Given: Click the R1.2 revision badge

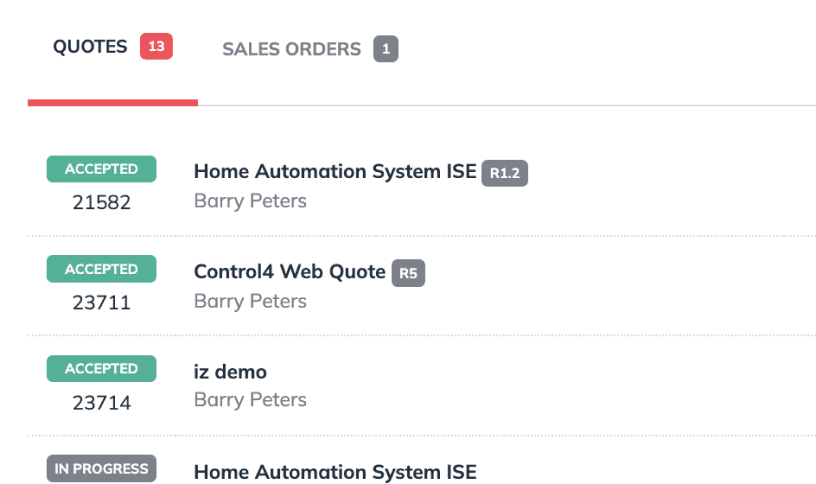Looking at the screenshot, I should coord(504,173).
